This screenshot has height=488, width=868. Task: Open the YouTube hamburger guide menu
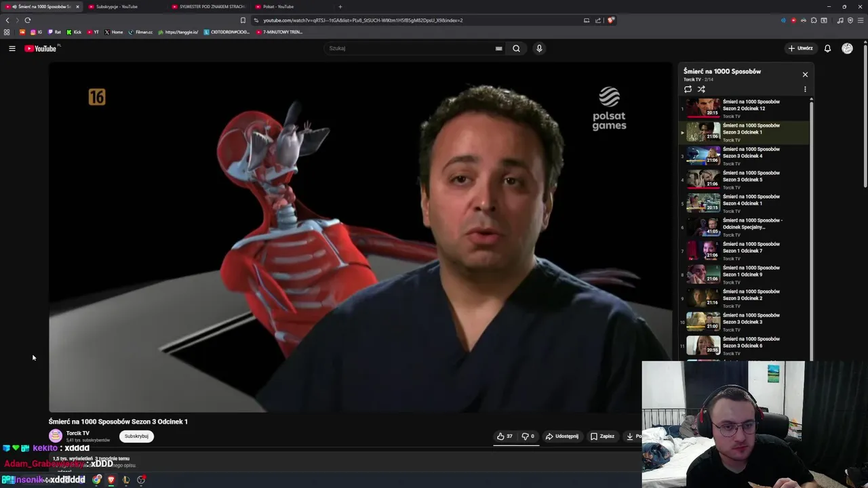[12, 48]
